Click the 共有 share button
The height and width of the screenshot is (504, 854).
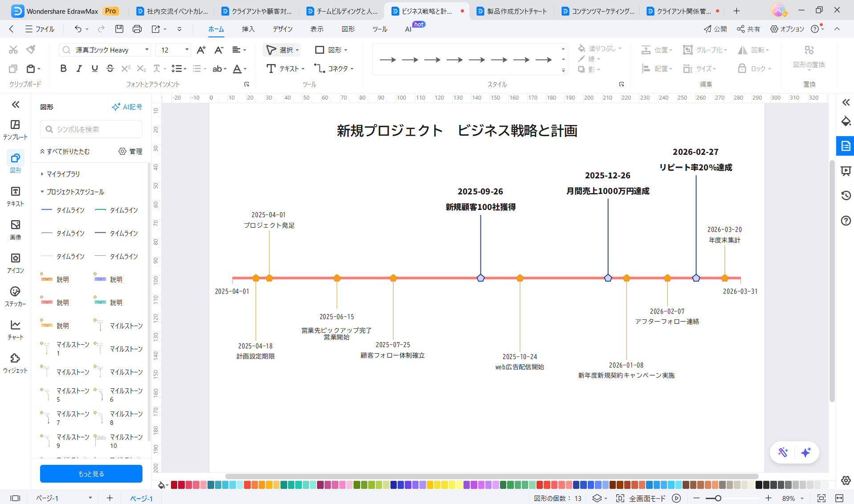point(748,29)
